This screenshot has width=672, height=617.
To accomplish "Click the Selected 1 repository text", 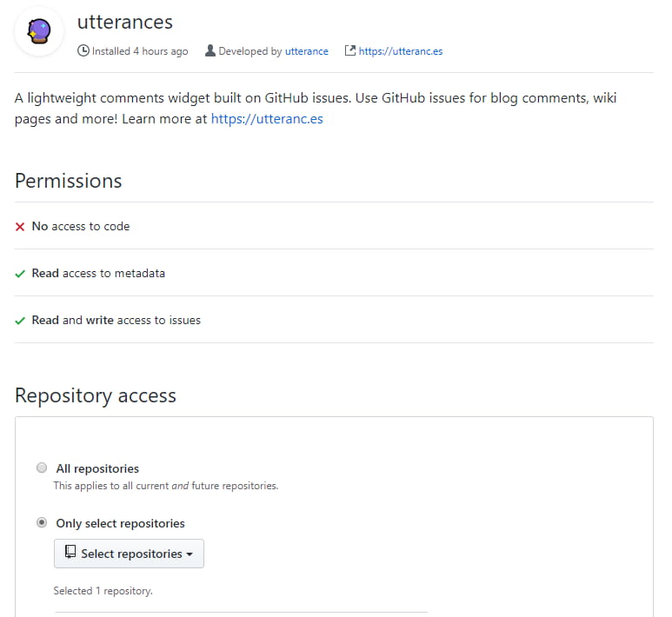I will (103, 591).
